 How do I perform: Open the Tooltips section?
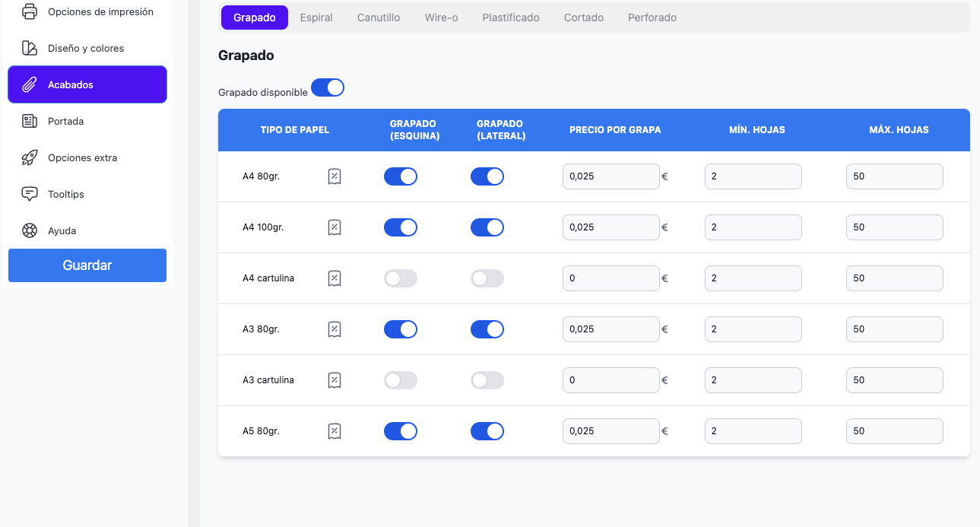(x=87, y=194)
